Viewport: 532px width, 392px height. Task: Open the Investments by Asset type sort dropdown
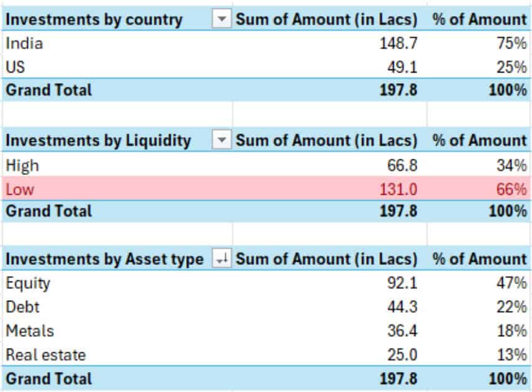221,259
